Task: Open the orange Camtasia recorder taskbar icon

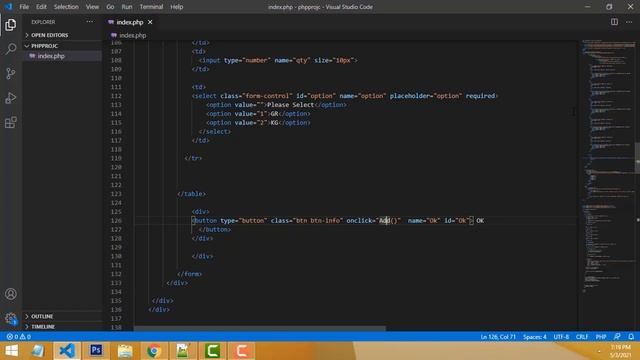Action: coord(241,351)
